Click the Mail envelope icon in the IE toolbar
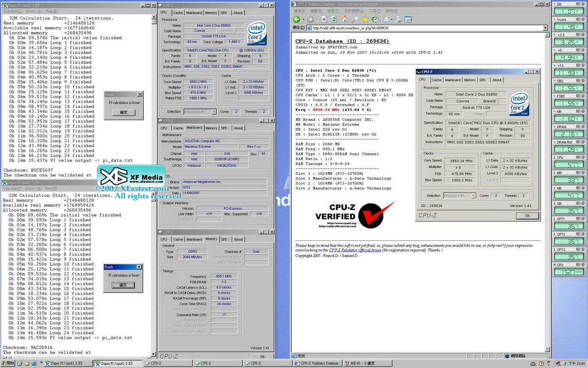Screen dimensions: 588x368 click(x=387, y=19)
